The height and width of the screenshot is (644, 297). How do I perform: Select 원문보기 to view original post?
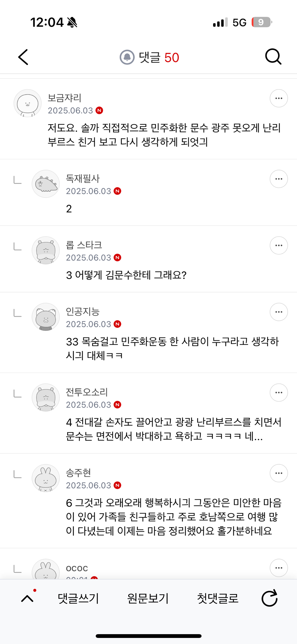click(x=148, y=598)
